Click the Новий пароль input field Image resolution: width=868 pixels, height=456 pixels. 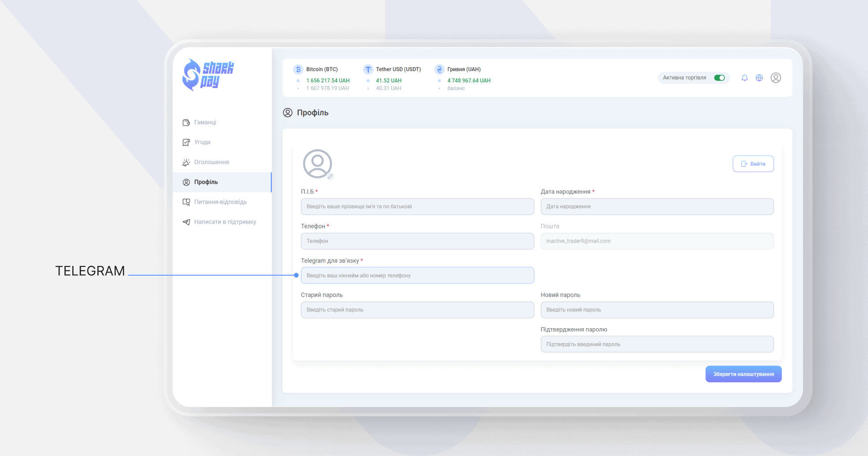657,310
